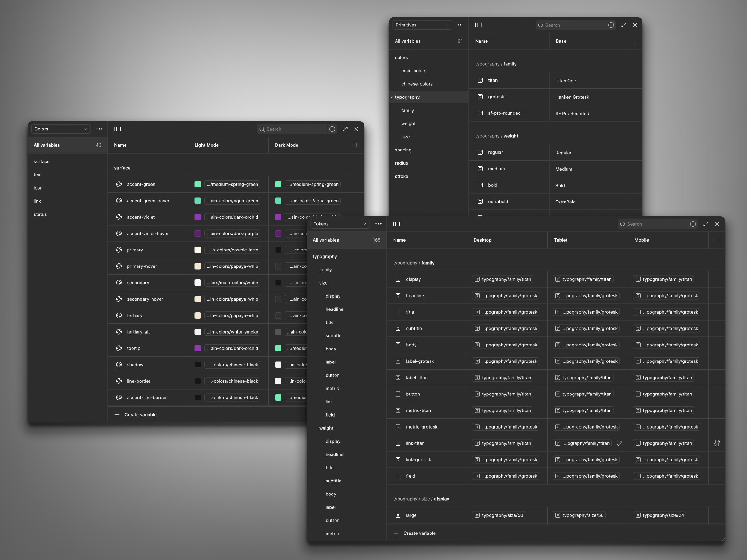
Task: Collapse the typography group in Primitives sidebar
Action: click(392, 97)
